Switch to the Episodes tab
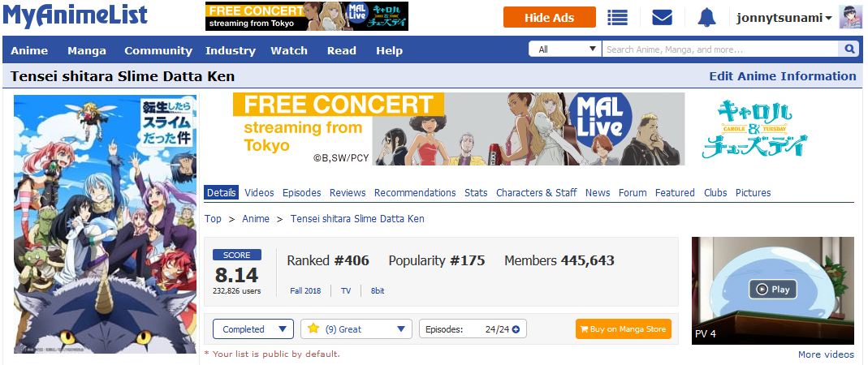868x365 pixels. pyautogui.click(x=302, y=192)
